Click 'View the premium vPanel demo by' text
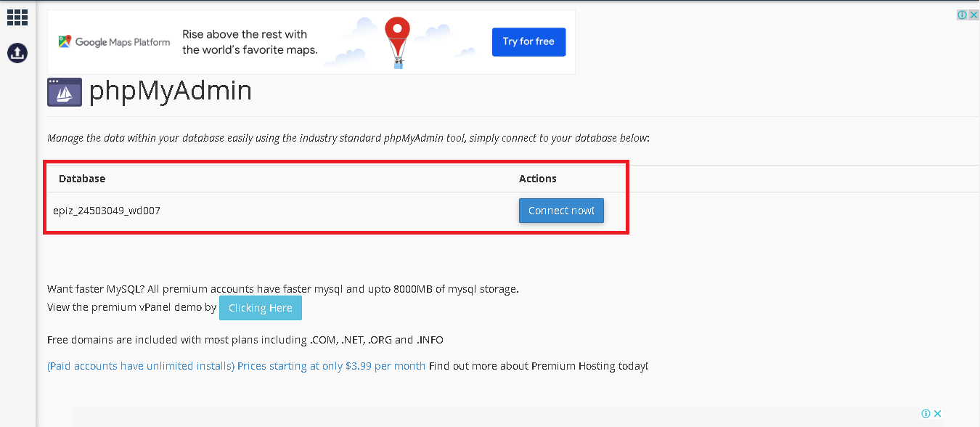Screen dimensions: 980x427 click(132, 307)
